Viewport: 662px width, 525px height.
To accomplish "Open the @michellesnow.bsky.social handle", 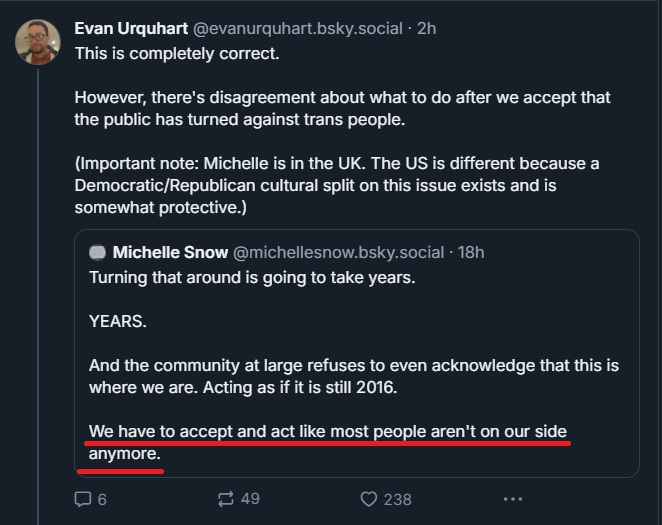I will (339, 253).
